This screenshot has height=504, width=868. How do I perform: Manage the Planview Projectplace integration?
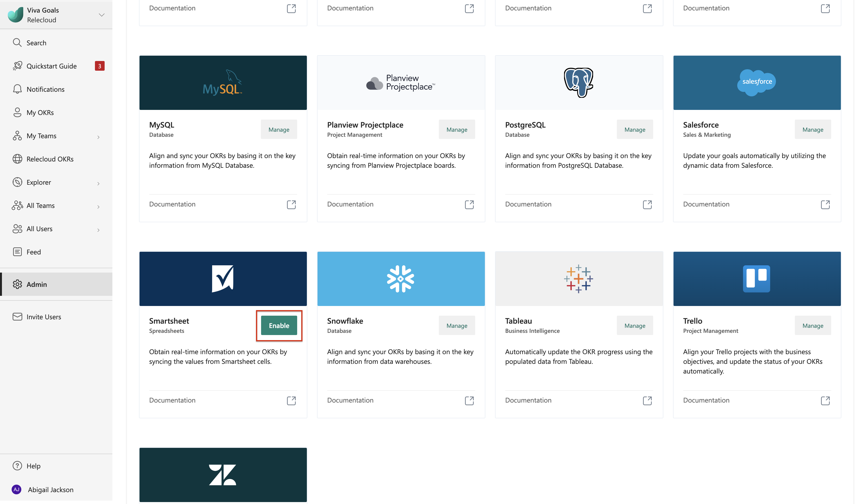click(x=457, y=130)
